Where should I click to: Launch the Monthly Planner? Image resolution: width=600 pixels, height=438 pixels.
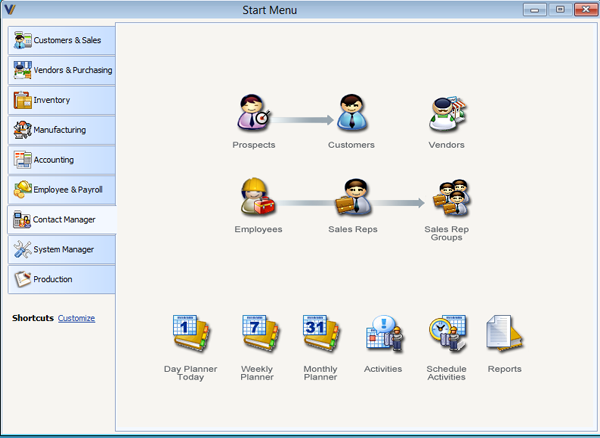click(321, 334)
